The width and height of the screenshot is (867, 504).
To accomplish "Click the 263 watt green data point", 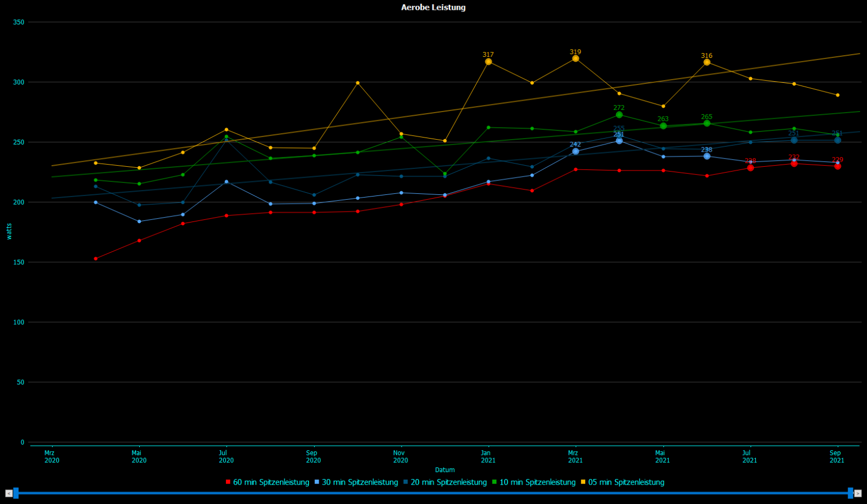I will click(x=663, y=126).
